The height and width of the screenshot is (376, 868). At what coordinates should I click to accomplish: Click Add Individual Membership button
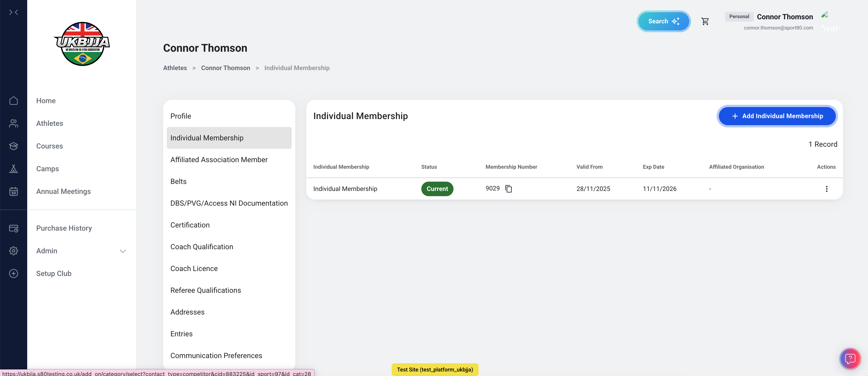coord(777,116)
